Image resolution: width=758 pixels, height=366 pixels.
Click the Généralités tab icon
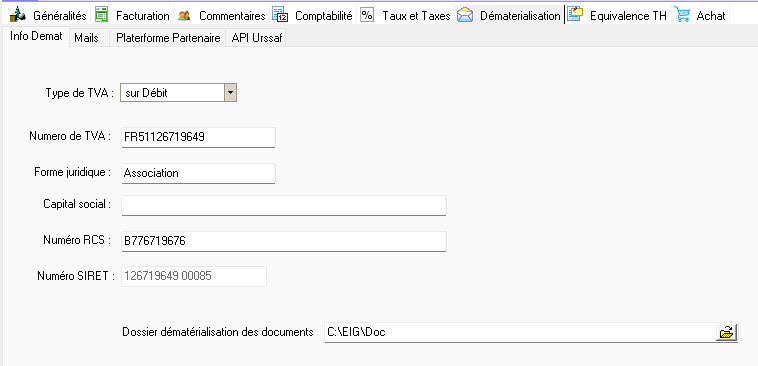click(x=17, y=15)
